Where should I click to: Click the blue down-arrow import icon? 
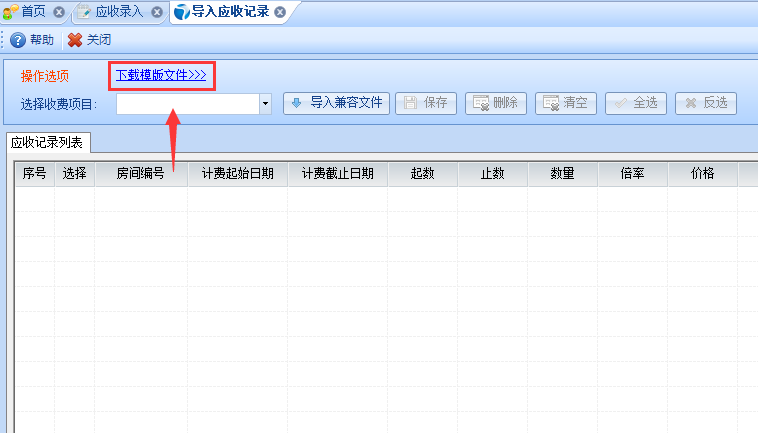tap(296, 103)
